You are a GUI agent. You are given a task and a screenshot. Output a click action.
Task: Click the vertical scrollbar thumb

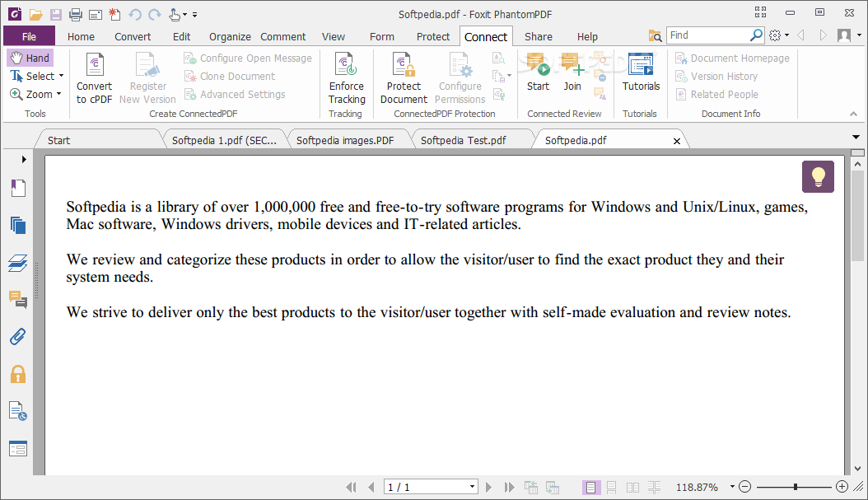[x=857, y=216]
